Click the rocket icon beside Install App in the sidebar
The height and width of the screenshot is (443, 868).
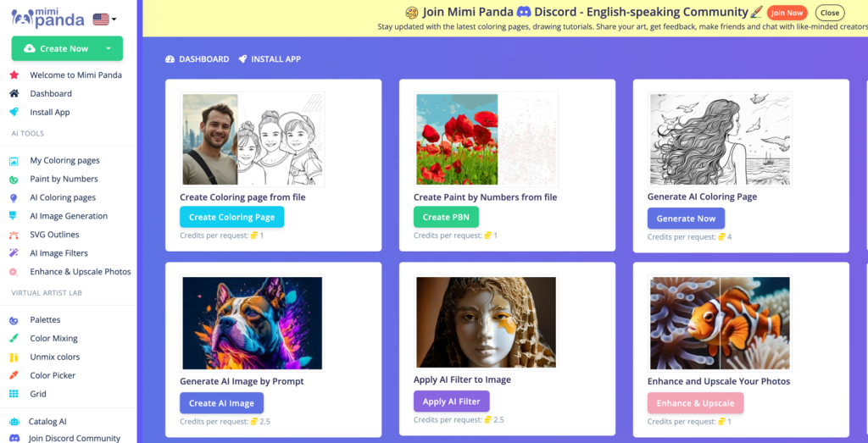(x=14, y=112)
